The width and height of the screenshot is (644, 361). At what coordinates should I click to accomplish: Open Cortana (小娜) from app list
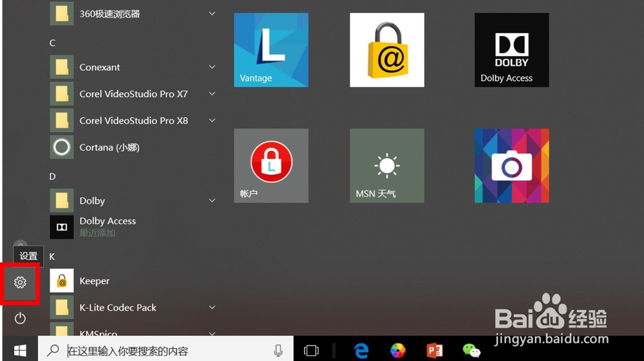pos(133,147)
